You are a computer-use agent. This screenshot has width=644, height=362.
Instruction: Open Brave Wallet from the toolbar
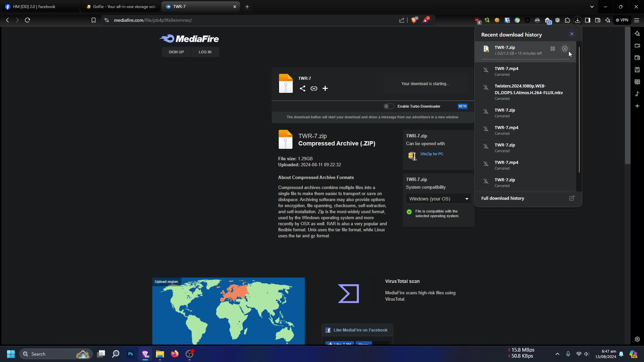tap(598, 20)
